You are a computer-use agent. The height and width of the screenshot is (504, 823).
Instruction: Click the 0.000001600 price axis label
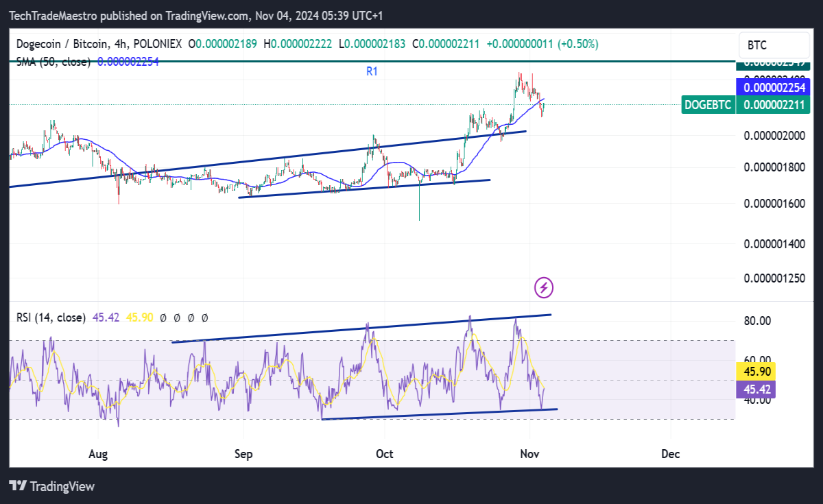(x=776, y=203)
